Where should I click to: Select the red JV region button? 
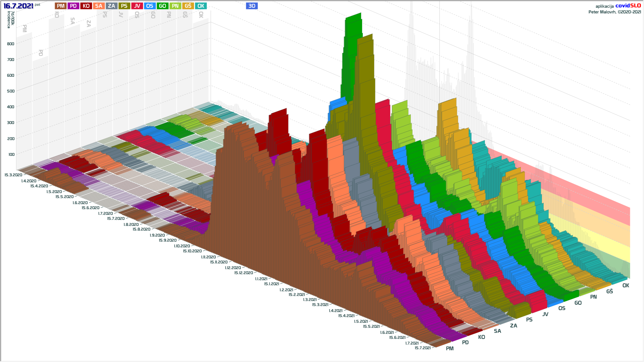tap(137, 6)
